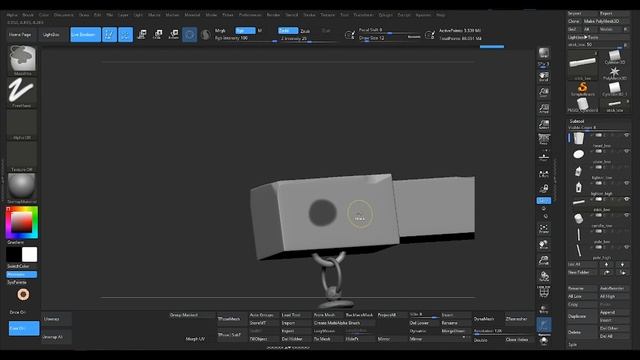Open the Tool menu
Image resolution: width=640 pixels, height=360 pixels.
click(x=344, y=15)
